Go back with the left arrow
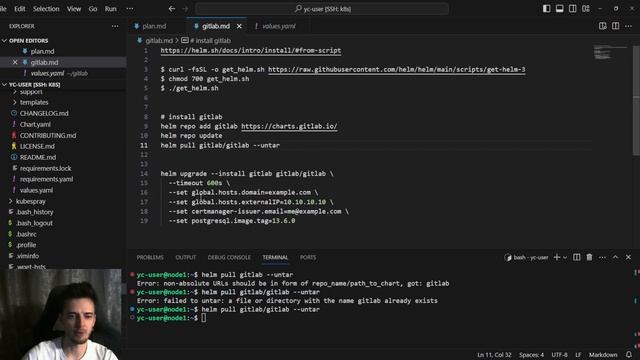This screenshot has width=640, height=360. point(172,9)
